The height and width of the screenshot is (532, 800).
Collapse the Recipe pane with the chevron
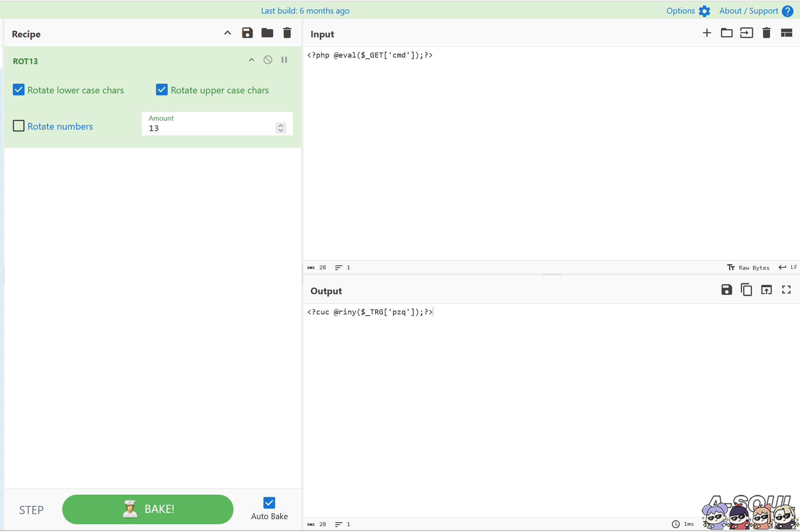pos(228,33)
